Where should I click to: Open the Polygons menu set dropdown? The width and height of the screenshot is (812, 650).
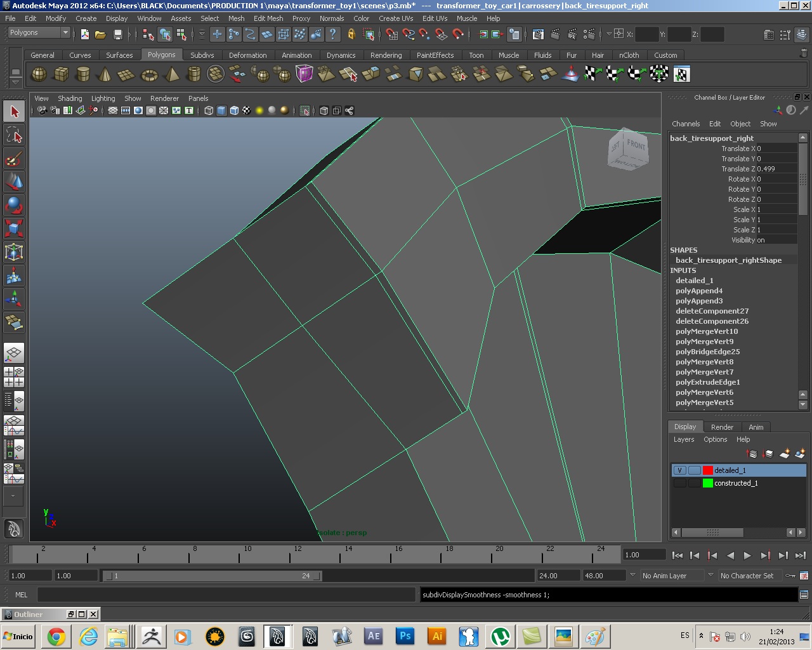(x=39, y=33)
